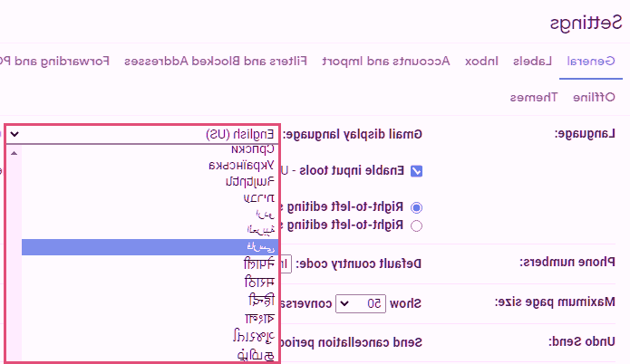
Task: Expand the Show 50 conversations dropdown
Action: click(x=362, y=302)
